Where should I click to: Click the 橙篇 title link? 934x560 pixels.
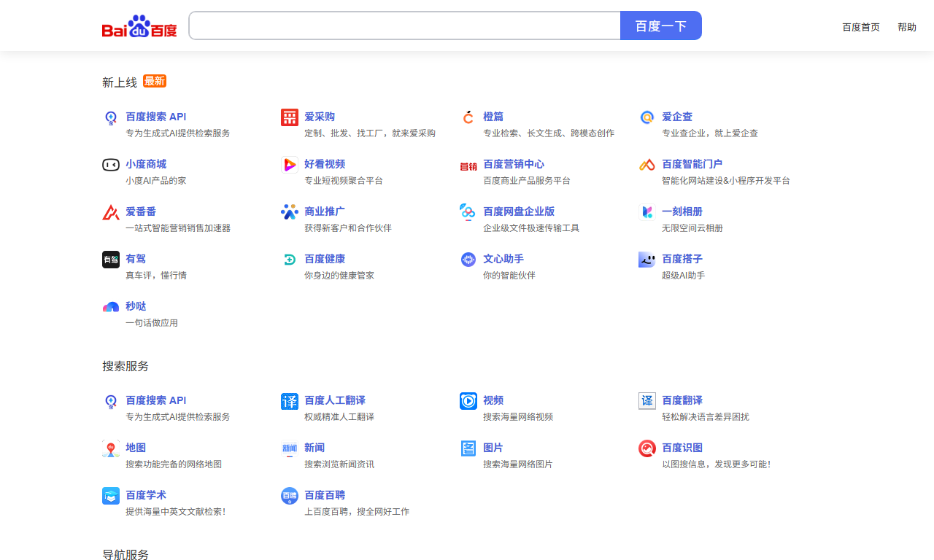pos(493,117)
